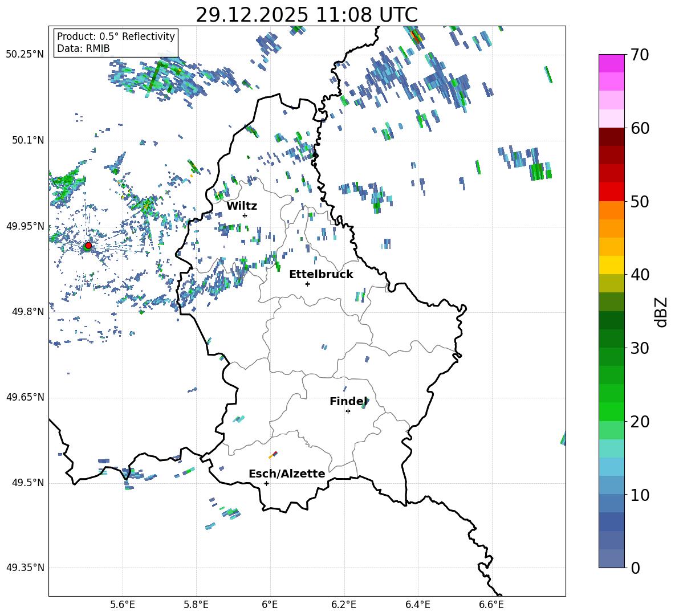Click the Ettelbruck city label
Screen dimensions: 675x616
pyautogui.click(x=321, y=275)
